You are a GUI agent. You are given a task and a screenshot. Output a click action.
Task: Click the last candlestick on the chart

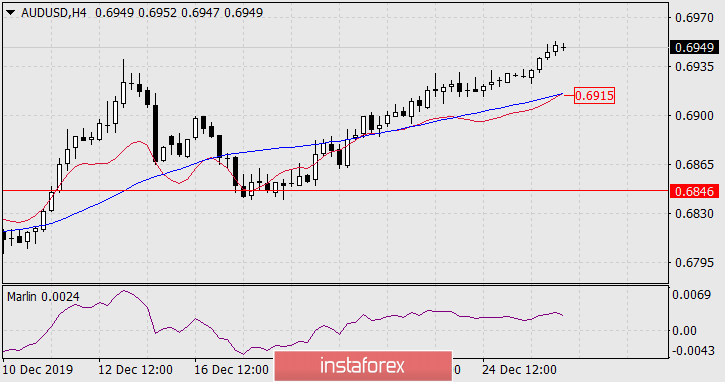click(x=563, y=47)
